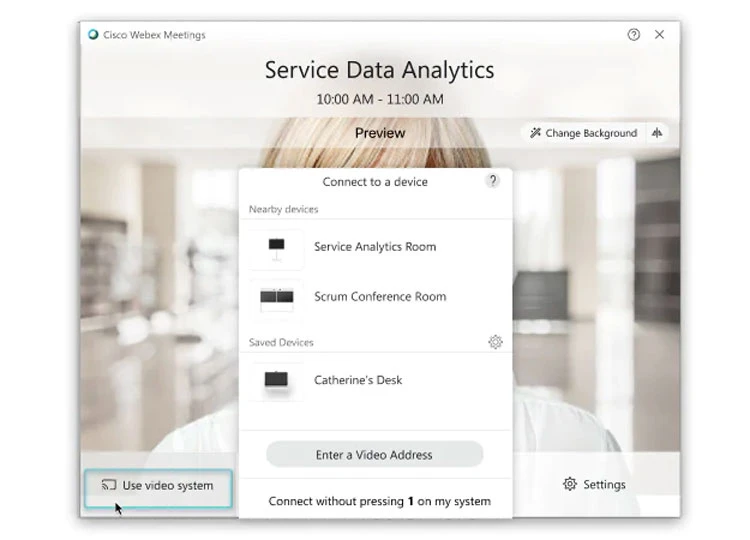Close the Cisco Webex Meetings window
Viewport: 750px width, 540px height.
coord(660,34)
